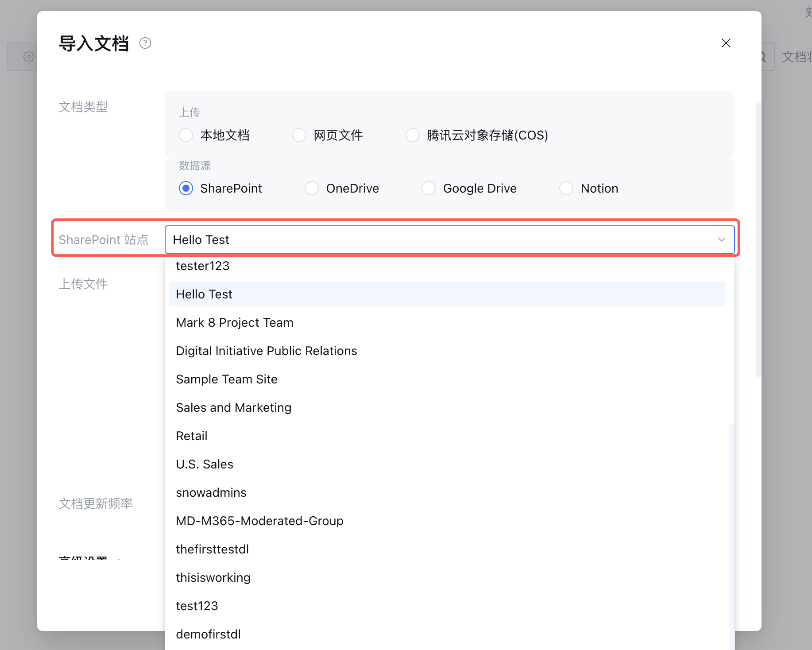
Task: Select Digital Initiative Public Relations site
Action: coord(447,351)
